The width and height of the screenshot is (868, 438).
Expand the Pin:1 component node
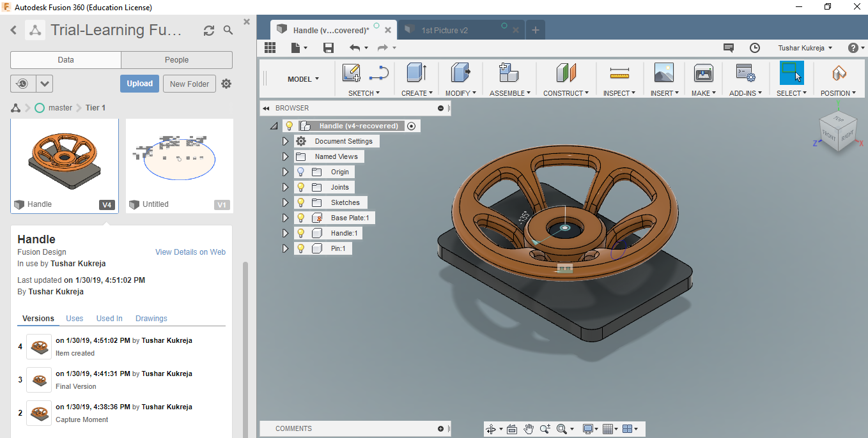pos(286,248)
